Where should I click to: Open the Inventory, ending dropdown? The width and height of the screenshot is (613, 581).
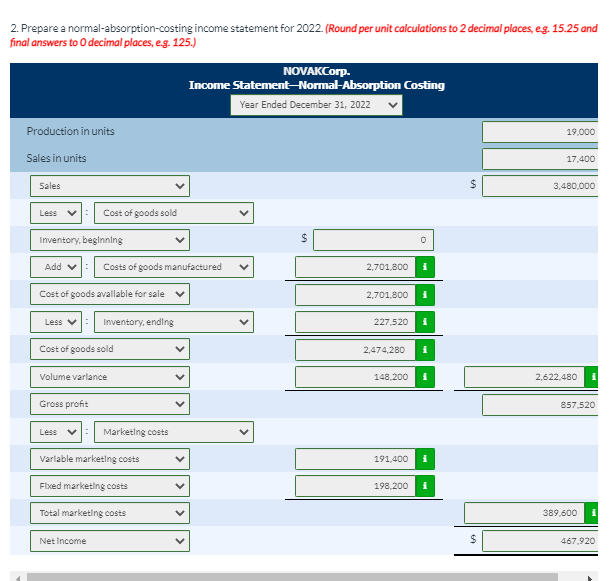(174, 322)
